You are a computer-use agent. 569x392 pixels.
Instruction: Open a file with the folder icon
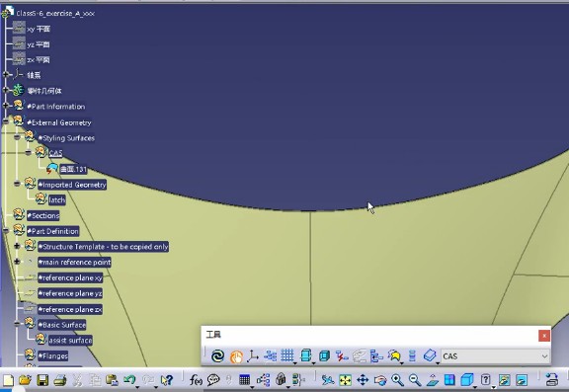25,380
